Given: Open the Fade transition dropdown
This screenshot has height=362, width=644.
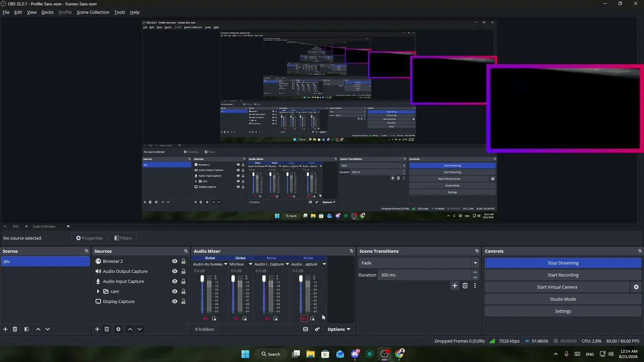Looking at the screenshot, I should pos(419,263).
